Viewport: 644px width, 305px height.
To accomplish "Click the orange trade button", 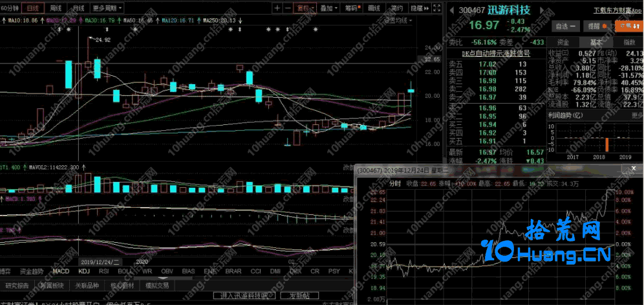I will 629,26.
